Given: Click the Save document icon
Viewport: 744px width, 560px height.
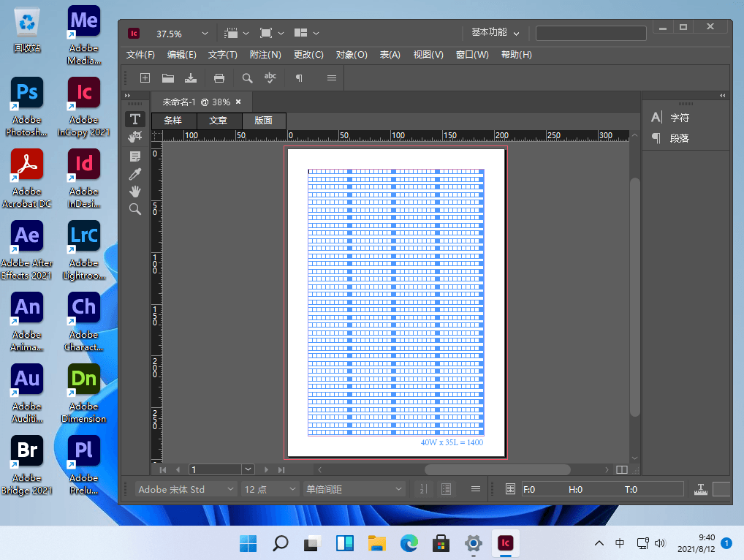Looking at the screenshot, I should click(x=191, y=77).
